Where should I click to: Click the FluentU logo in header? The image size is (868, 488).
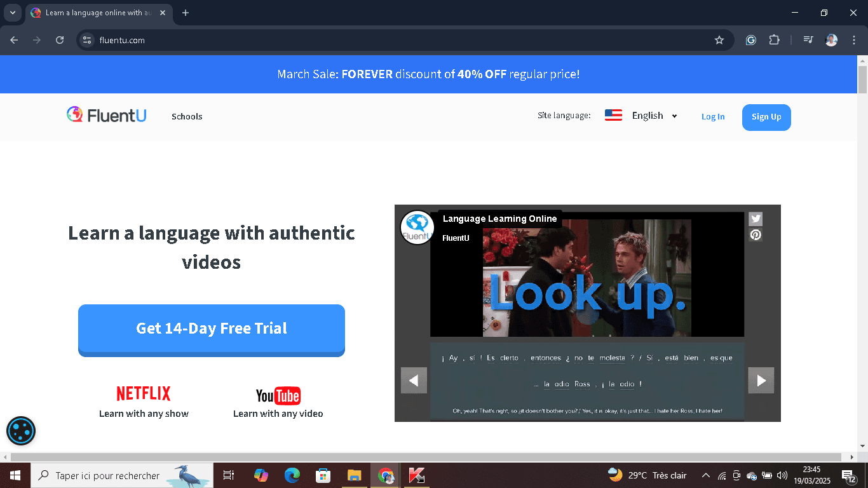click(x=107, y=115)
